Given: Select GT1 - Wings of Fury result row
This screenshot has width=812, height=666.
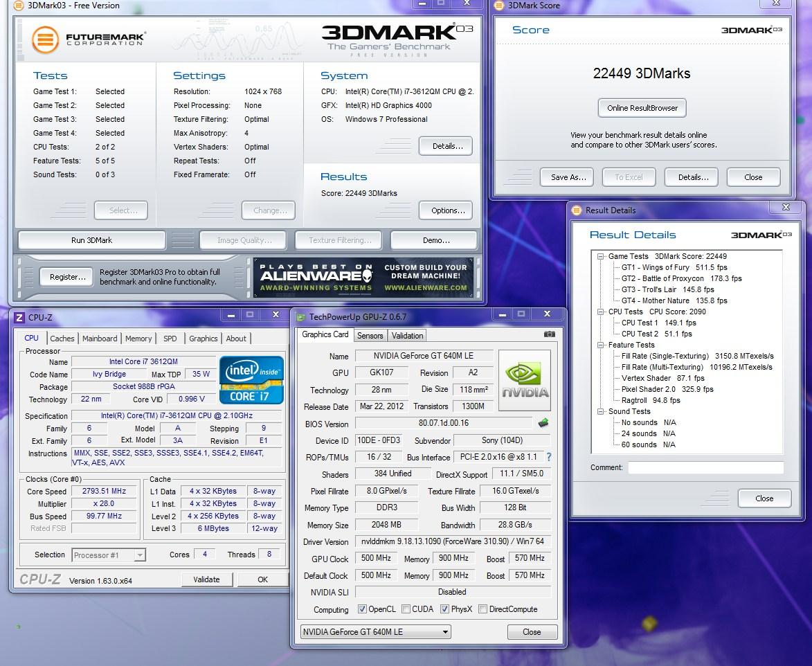Looking at the screenshot, I should pyautogui.click(x=674, y=268).
